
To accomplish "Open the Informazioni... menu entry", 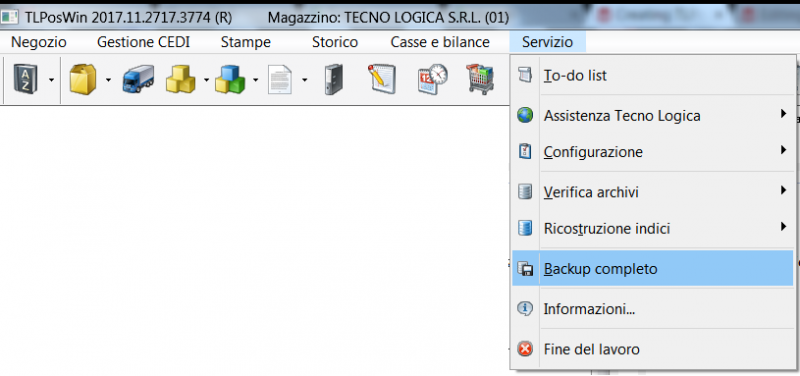I will 653,309.
